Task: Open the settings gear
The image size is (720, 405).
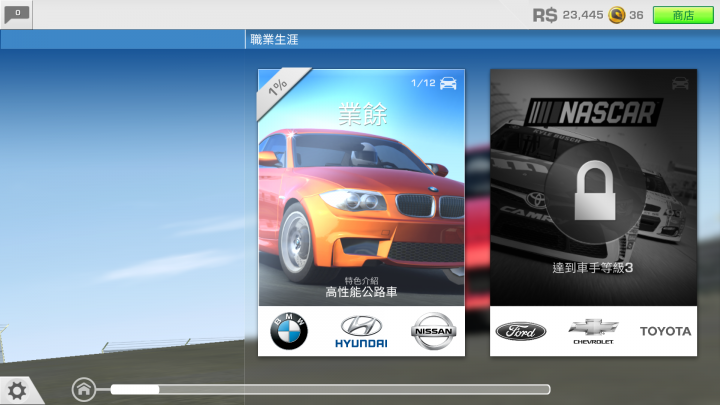Action: pyautogui.click(x=17, y=391)
